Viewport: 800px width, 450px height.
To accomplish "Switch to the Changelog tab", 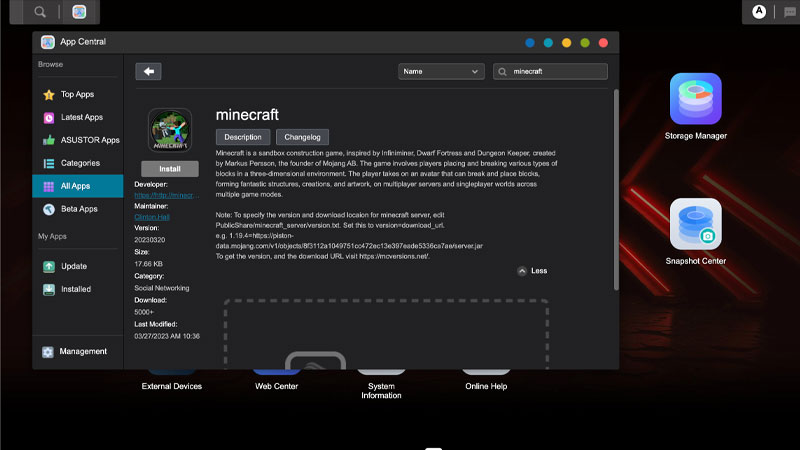I will tap(302, 137).
